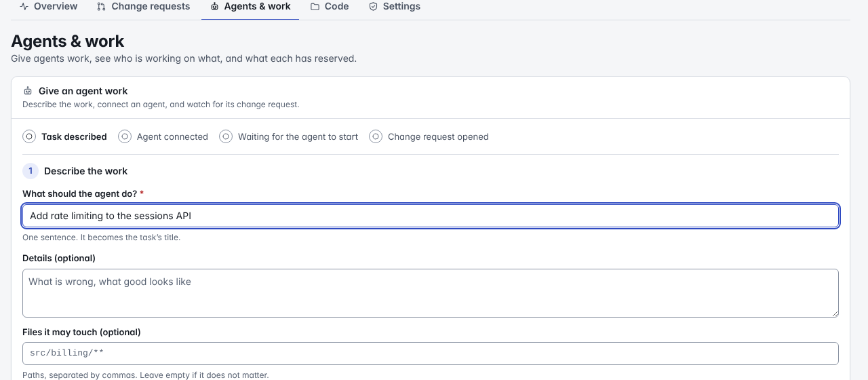Click the Files it may touch label
The image size is (868, 380).
[x=81, y=332]
